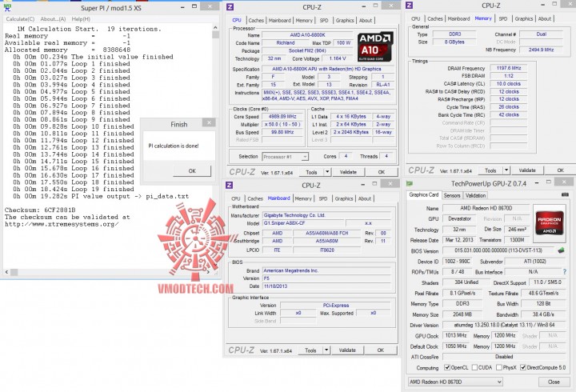Image resolution: width=576 pixels, height=392 pixels.
Task: Click BIOS date 11/18/2013 field
Action: click(x=326, y=286)
